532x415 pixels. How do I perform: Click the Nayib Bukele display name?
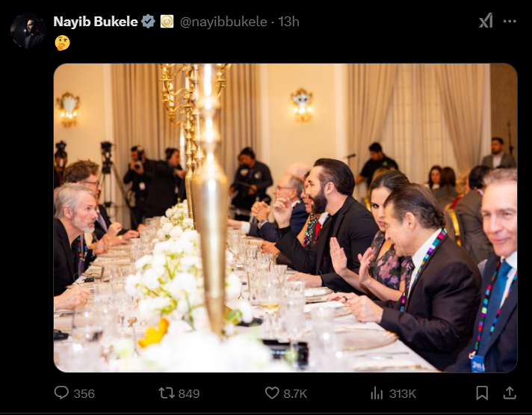pos(95,22)
